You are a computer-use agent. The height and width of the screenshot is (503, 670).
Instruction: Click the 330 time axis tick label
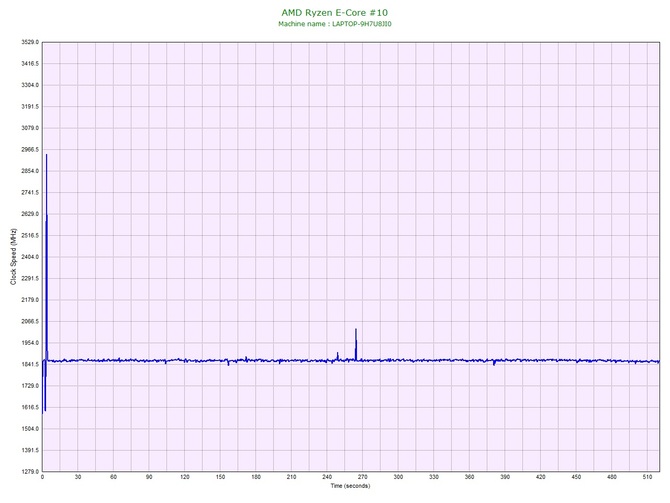coord(434,477)
